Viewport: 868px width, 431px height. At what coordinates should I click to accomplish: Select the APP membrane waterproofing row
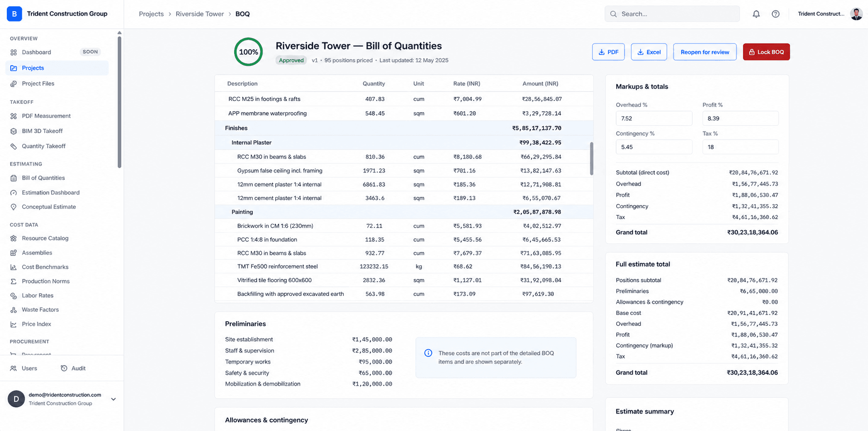coord(404,114)
